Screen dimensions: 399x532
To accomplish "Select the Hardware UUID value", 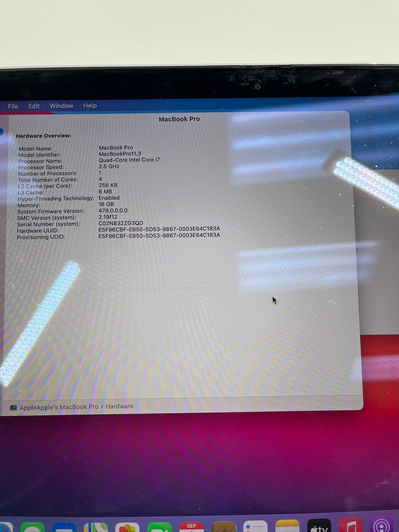I will [159, 229].
